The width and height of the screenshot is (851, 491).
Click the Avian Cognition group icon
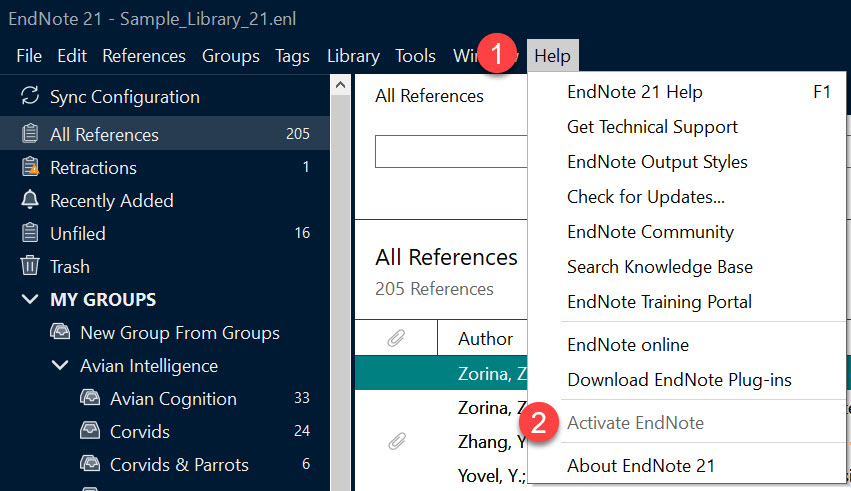click(90, 398)
